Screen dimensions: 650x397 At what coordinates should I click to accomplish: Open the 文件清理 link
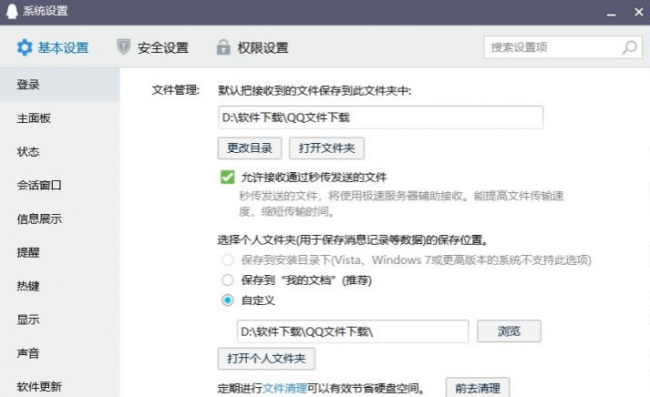click(x=285, y=388)
